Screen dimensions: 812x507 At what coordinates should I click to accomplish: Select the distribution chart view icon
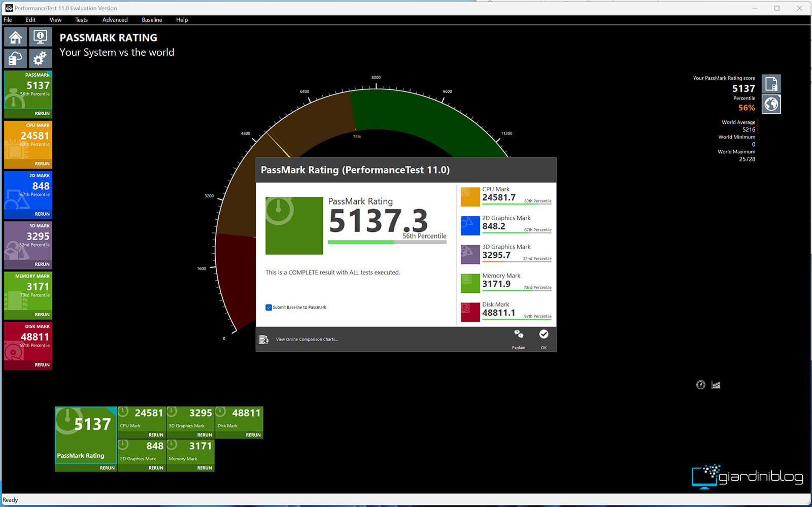(716, 385)
